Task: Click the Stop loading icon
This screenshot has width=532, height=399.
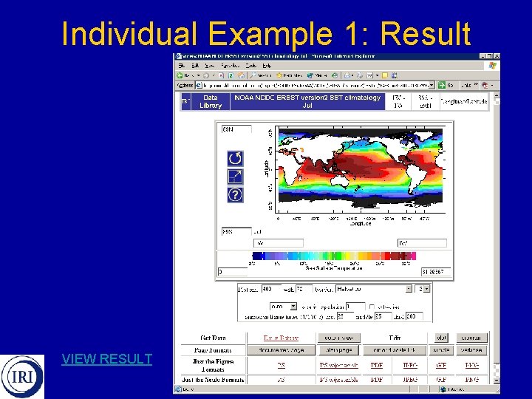Action: (221, 75)
